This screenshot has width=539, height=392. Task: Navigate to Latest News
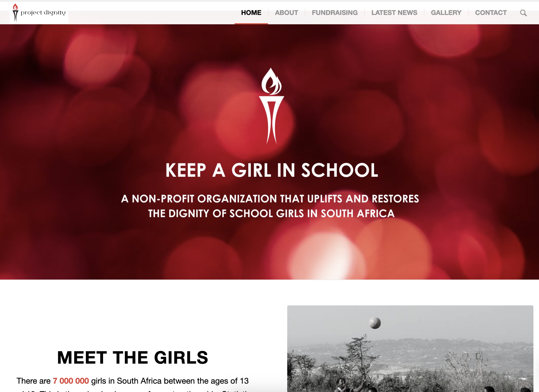[394, 13]
